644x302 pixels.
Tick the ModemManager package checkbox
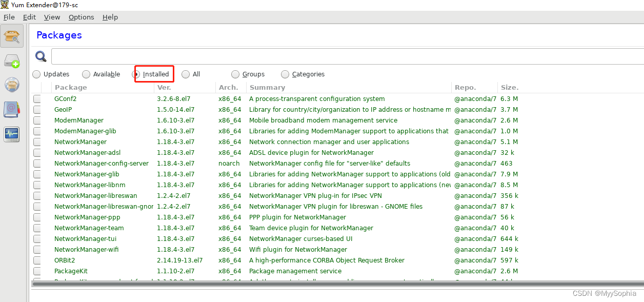(37, 120)
